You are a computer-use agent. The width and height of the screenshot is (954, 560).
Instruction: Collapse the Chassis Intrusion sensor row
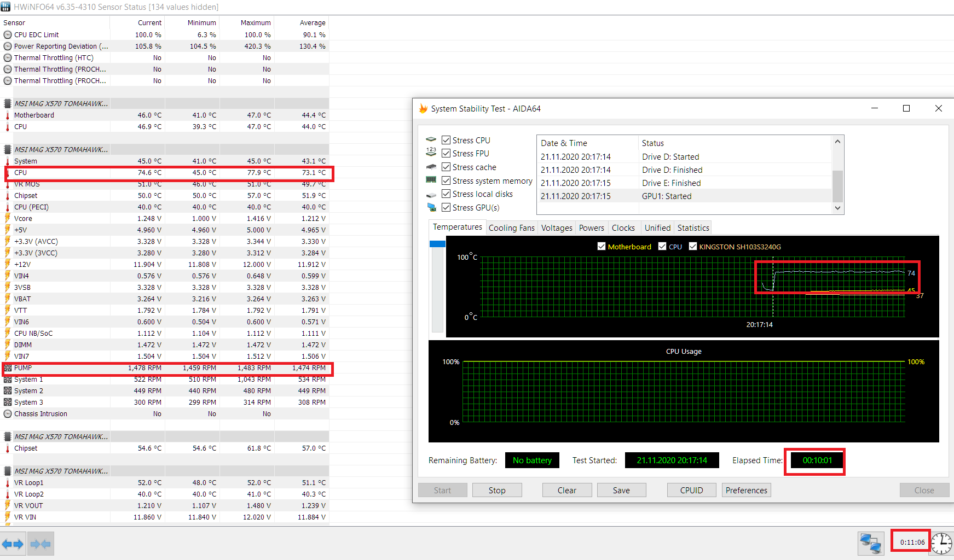point(7,413)
